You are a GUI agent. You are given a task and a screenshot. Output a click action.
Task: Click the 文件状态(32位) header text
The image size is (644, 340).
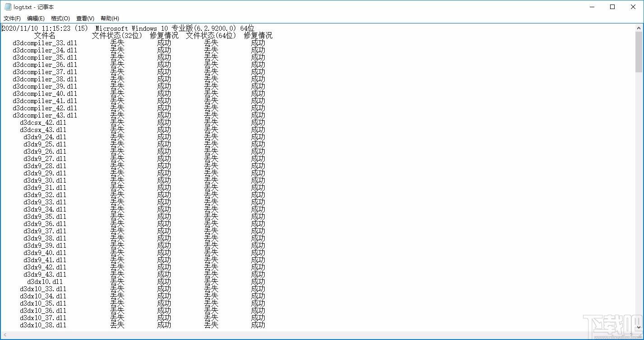117,36
